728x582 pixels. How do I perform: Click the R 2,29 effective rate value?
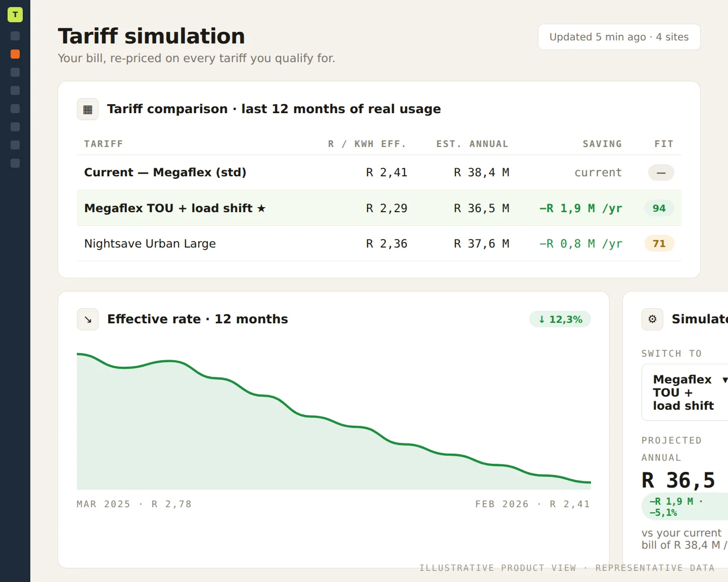[387, 208]
